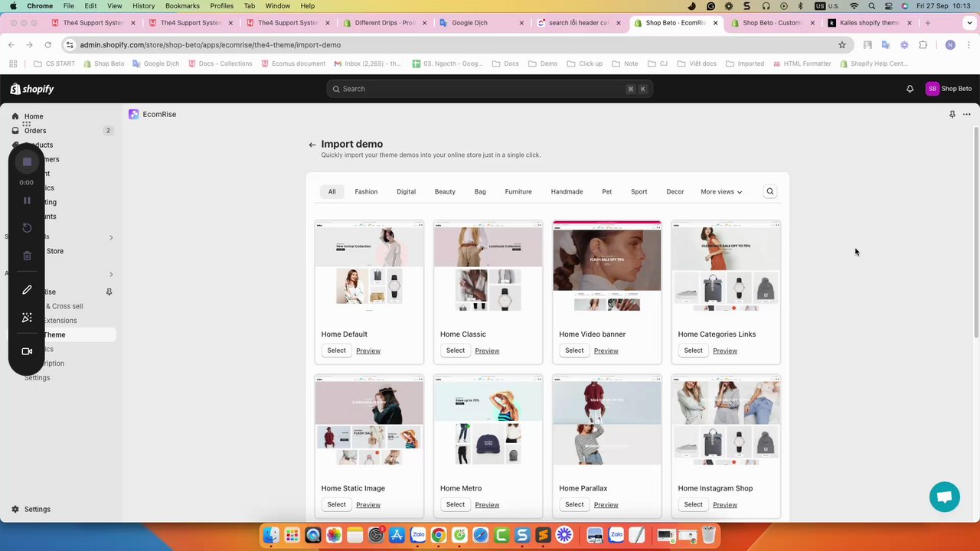Open the Chrome History menu
Image resolution: width=980 pixels, height=551 pixels.
(x=143, y=6)
